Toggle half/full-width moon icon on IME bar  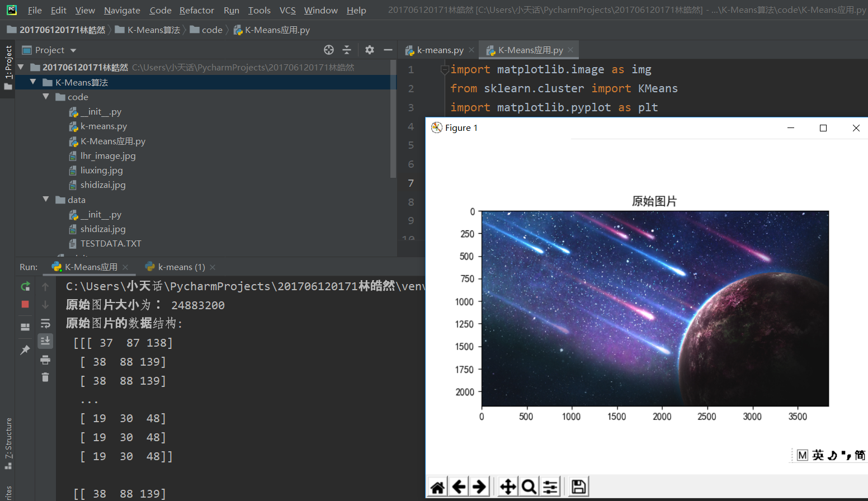(x=832, y=455)
